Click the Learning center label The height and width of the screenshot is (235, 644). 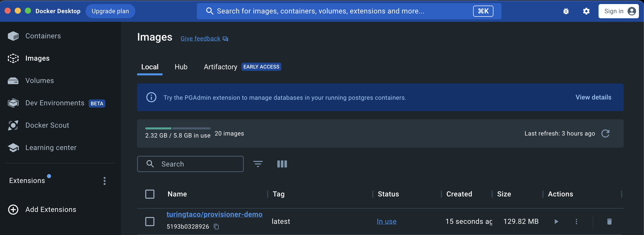(51, 148)
